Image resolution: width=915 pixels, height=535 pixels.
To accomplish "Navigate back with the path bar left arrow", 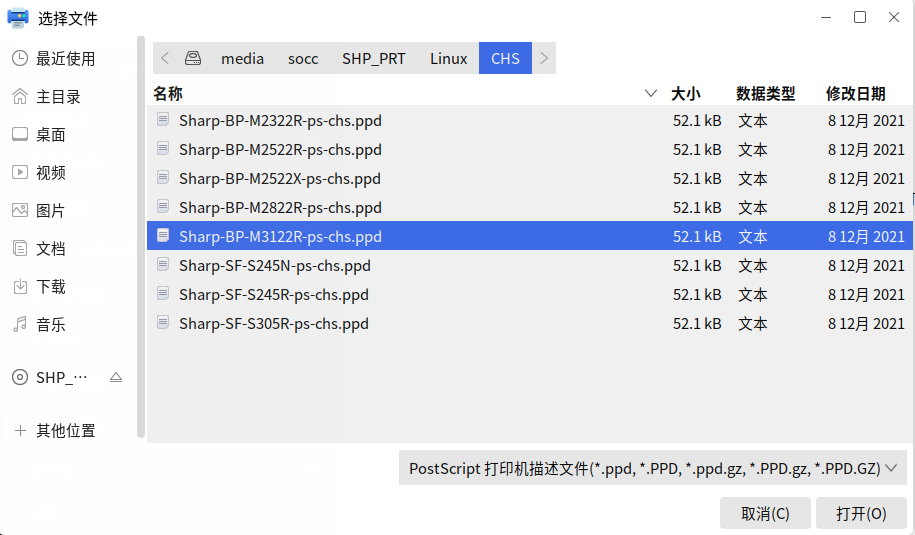I will click(165, 58).
